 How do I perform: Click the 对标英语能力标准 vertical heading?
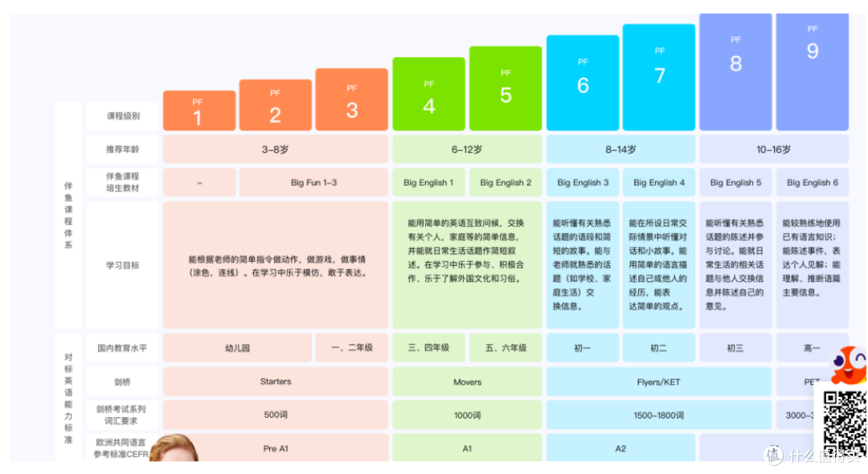(68, 398)
